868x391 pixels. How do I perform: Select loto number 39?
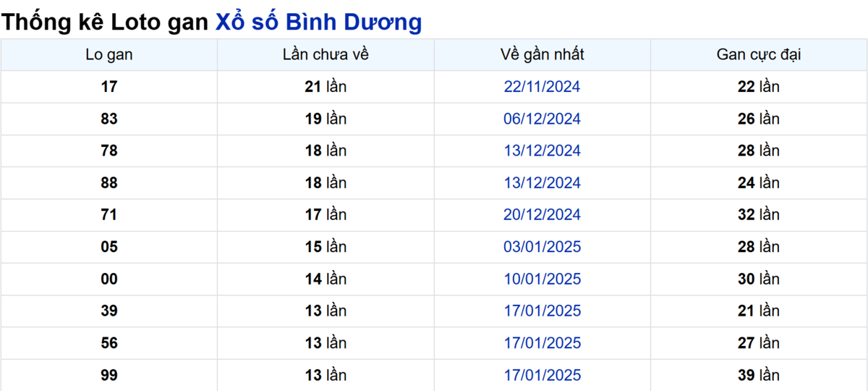click(x=109, y=311)
